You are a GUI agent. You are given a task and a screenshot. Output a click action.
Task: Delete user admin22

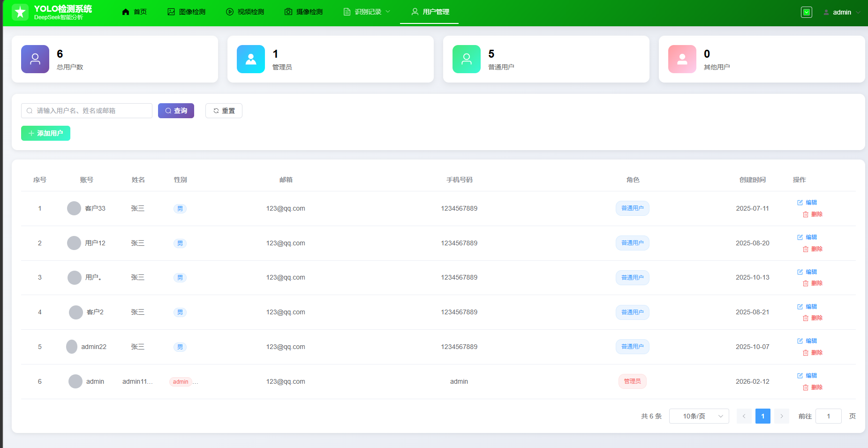(813, 353)
